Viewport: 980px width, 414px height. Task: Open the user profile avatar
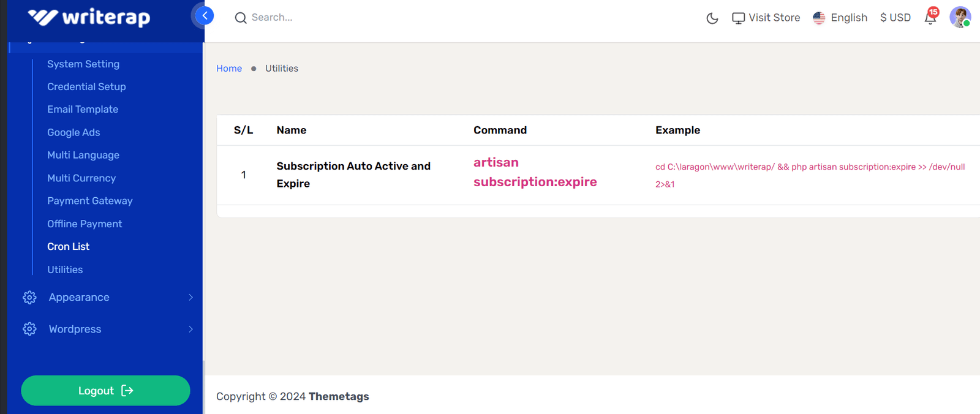click(960, 17)
